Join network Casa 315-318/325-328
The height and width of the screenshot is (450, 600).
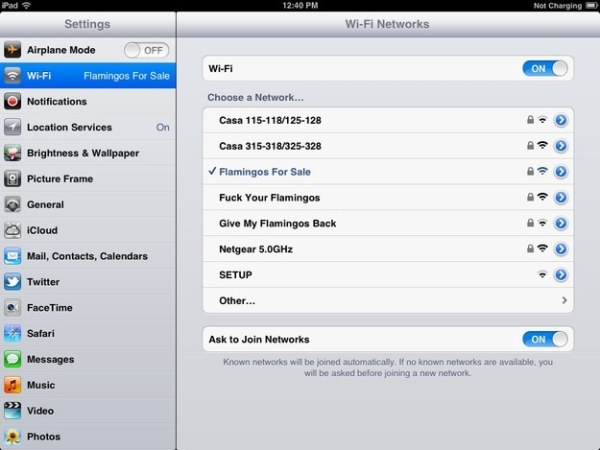click(388, 146)
